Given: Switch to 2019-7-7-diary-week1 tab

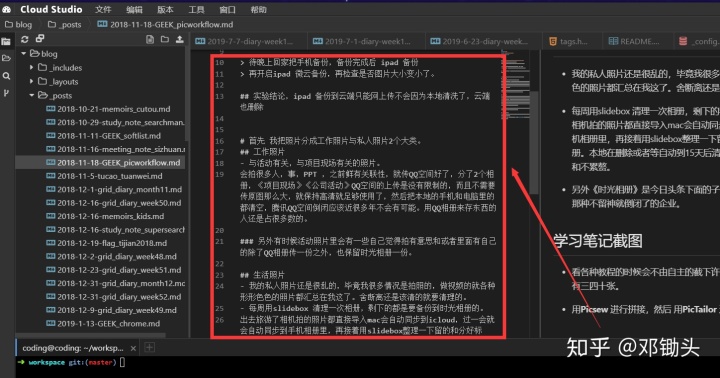Looking at the screenshot, I should 249,41.
